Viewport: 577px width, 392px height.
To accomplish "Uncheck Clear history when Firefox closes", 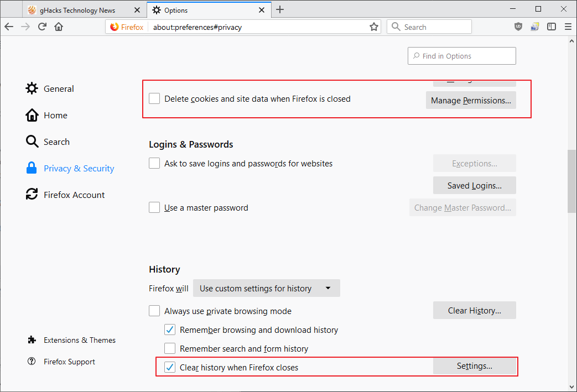I will [x=170, y=367].
